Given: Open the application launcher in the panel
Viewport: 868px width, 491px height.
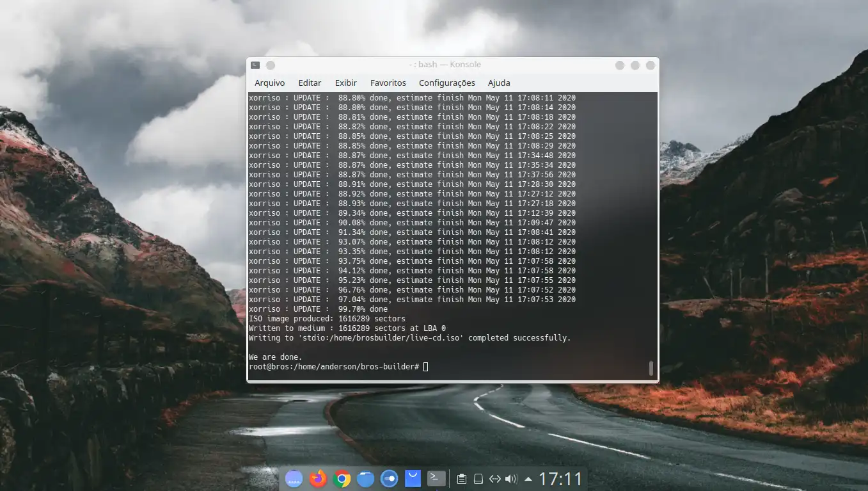Looking at the screenshot, I should (294, 478).
